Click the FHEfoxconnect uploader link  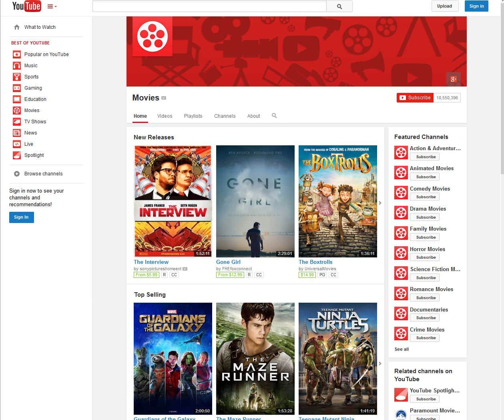237,269
